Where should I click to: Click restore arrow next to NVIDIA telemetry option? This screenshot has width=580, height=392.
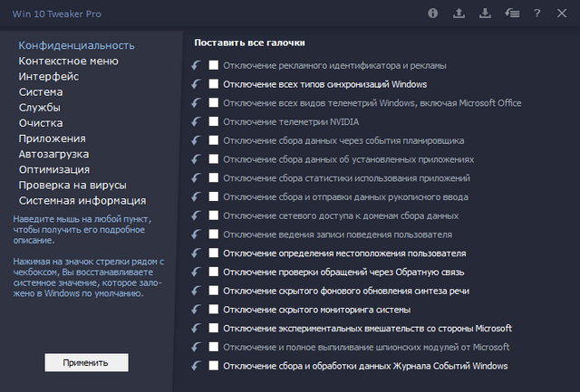tap(197, 122)
